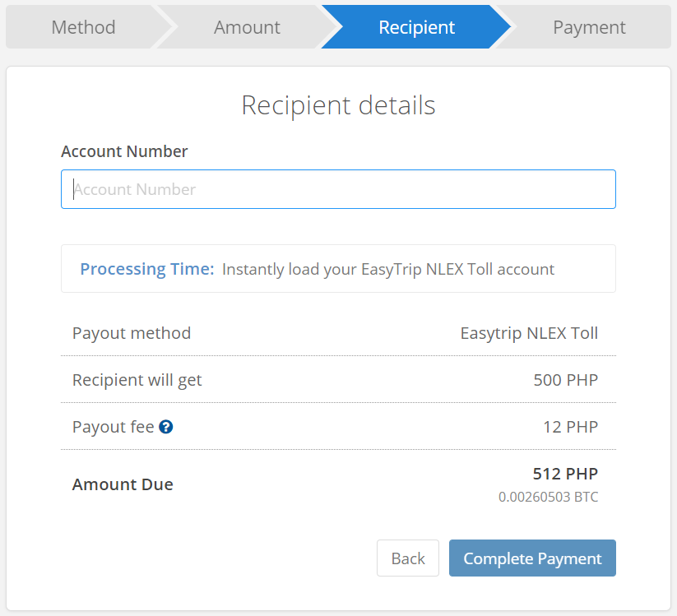Click the Payout method row label
The height and width of the screenshot is (616, 677).
coord(132,333)
